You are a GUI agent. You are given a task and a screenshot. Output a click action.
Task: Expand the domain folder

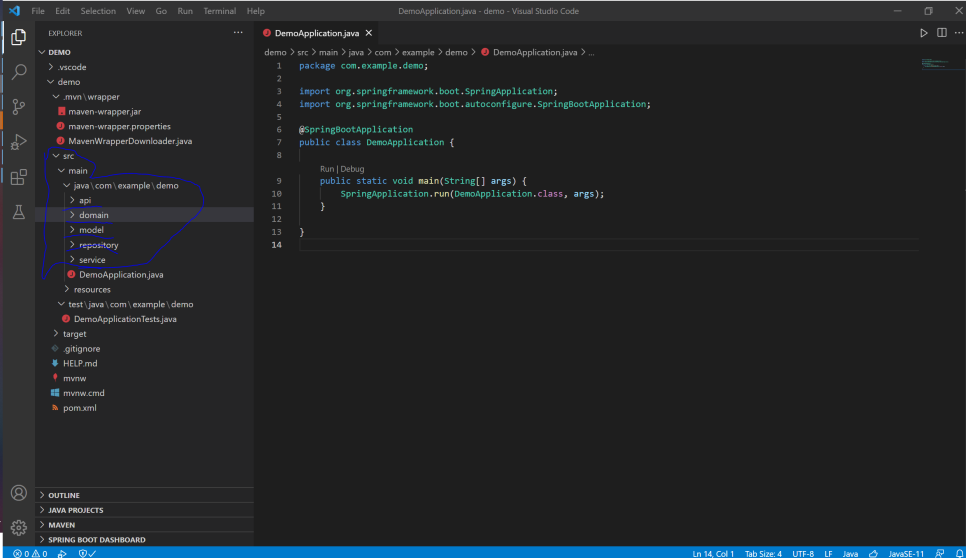[x=94, y=215]
